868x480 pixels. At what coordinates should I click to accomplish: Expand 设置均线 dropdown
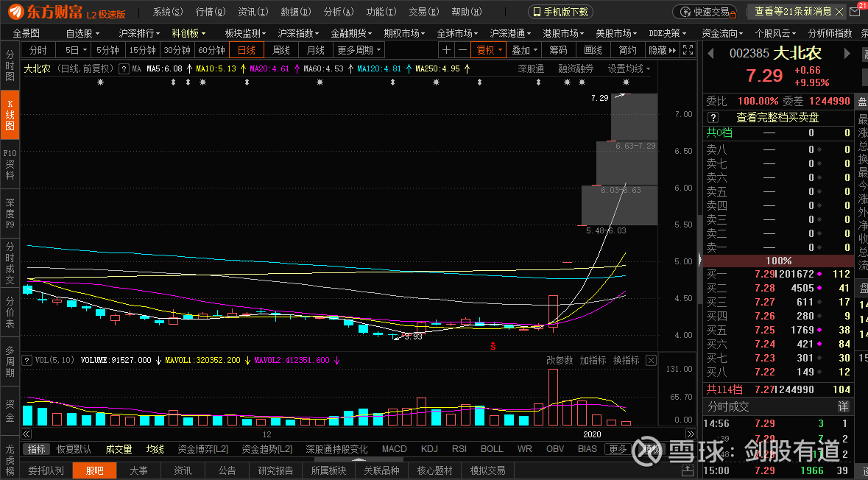click(x=629, y=68)
